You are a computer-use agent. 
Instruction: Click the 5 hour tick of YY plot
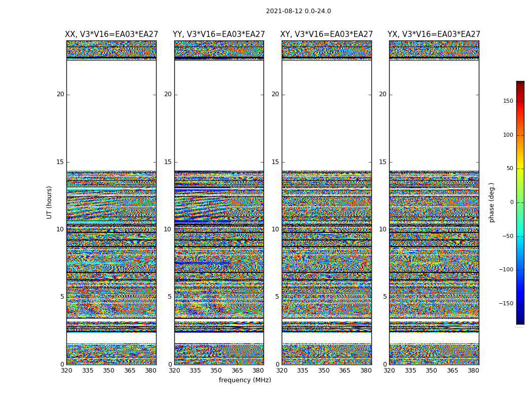[170, 297]
